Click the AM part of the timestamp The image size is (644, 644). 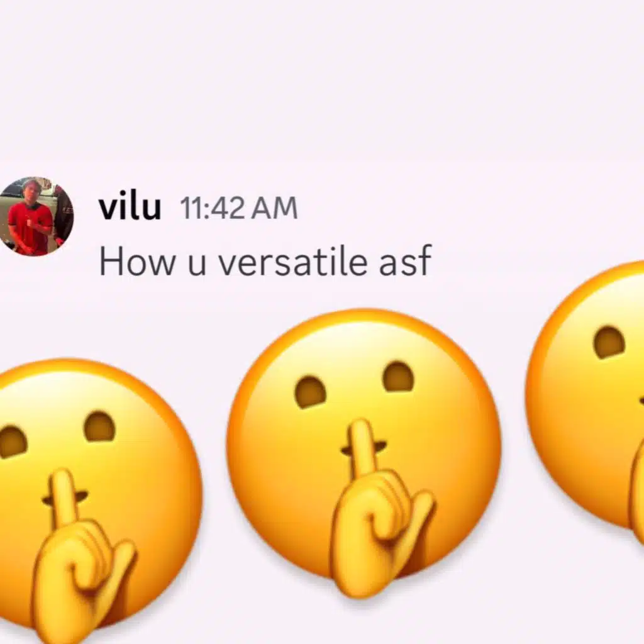[x=274, y=209]
